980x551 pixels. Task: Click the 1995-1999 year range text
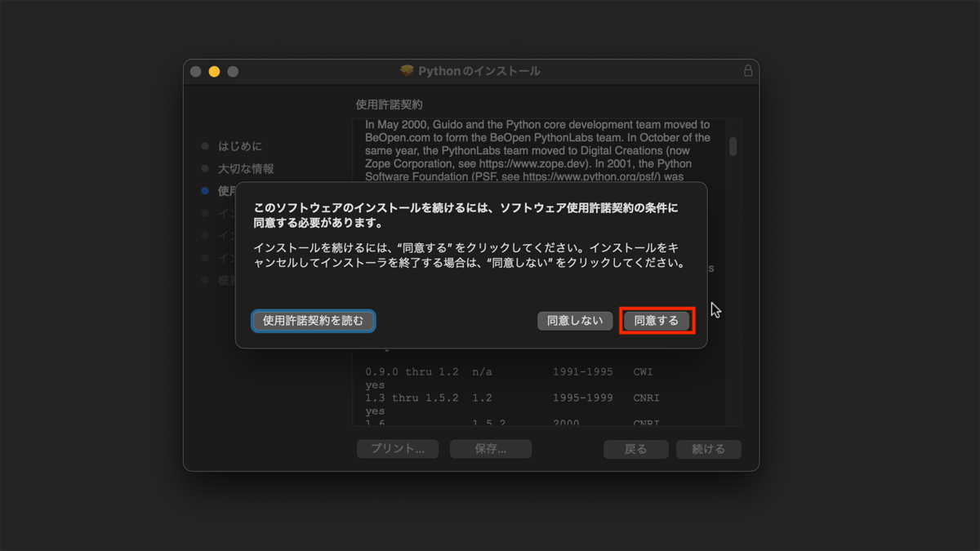click(x=582, y=398)
